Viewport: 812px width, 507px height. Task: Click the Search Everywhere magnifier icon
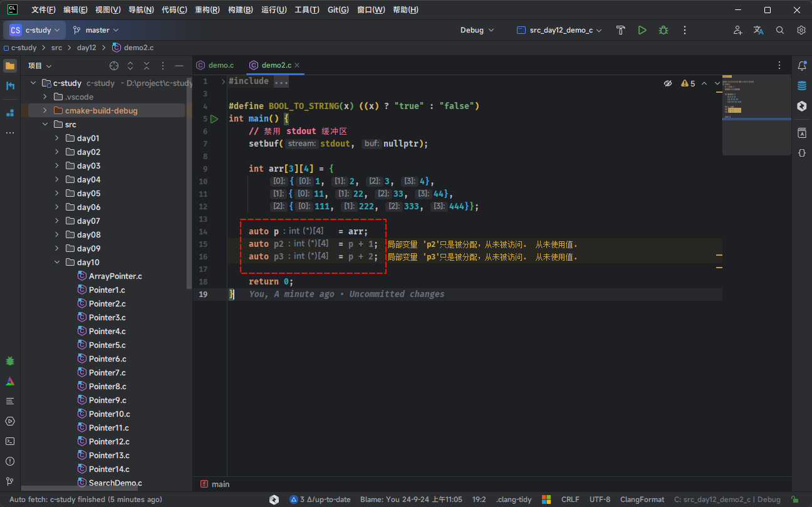780,30
